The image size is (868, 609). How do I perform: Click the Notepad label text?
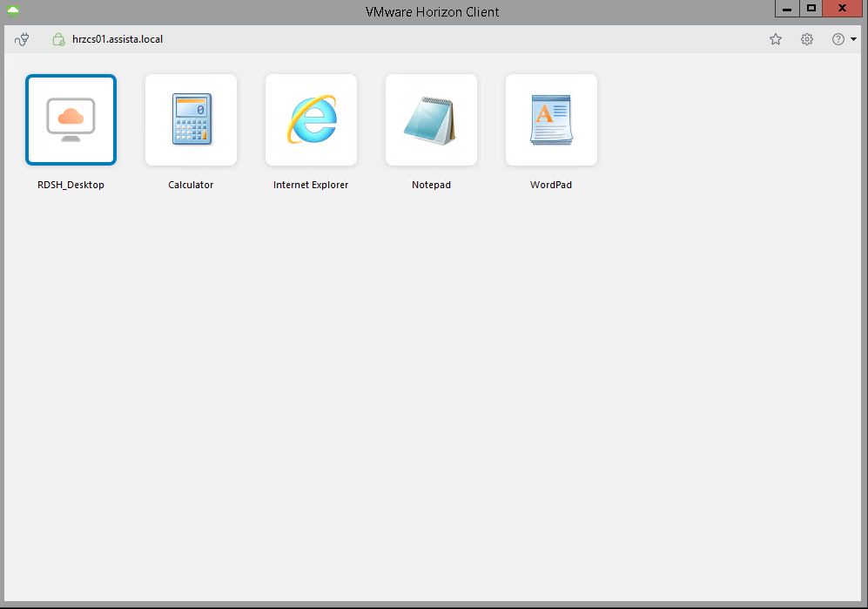pos(431,185)
